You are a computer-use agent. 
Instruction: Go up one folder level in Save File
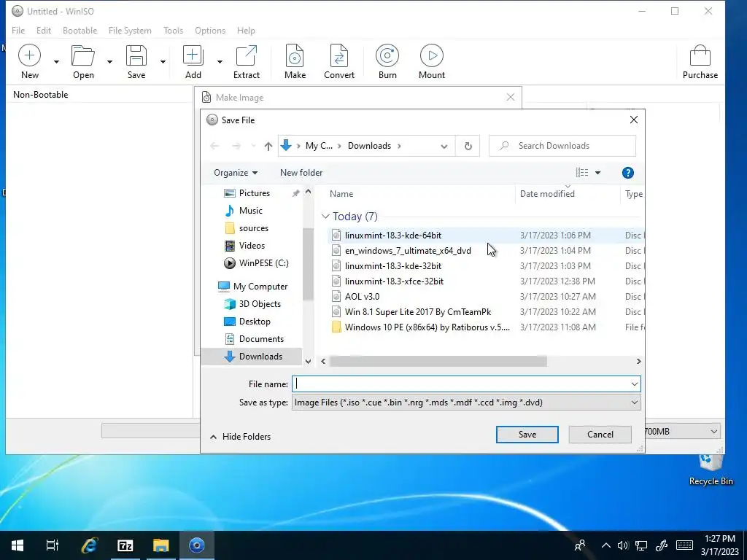[x=268, y=146]
